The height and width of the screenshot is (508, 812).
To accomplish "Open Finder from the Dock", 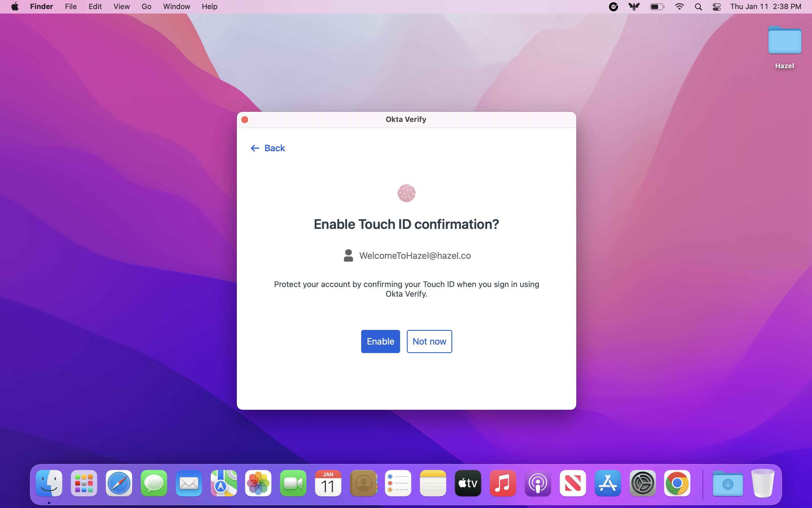I will point(49,483).
